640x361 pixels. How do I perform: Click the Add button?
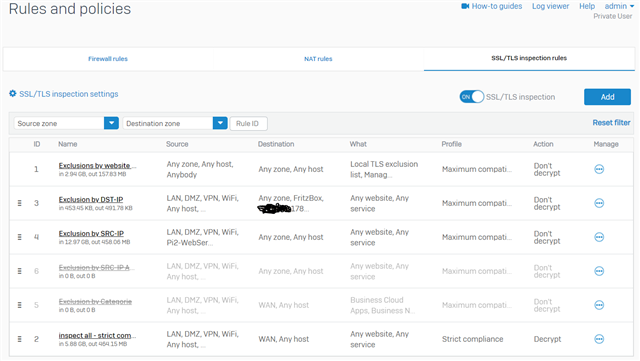coord(607,97)
